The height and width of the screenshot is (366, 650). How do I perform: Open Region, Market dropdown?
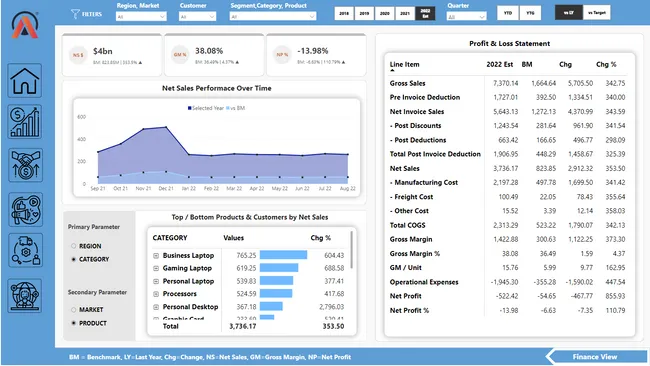[141, 17]
